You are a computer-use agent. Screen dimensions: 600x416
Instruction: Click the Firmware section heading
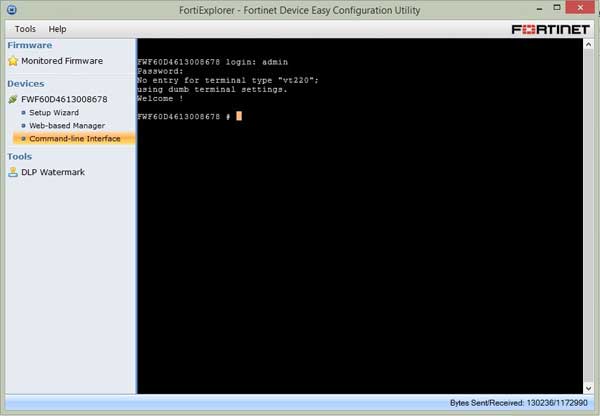pos(30,45)
